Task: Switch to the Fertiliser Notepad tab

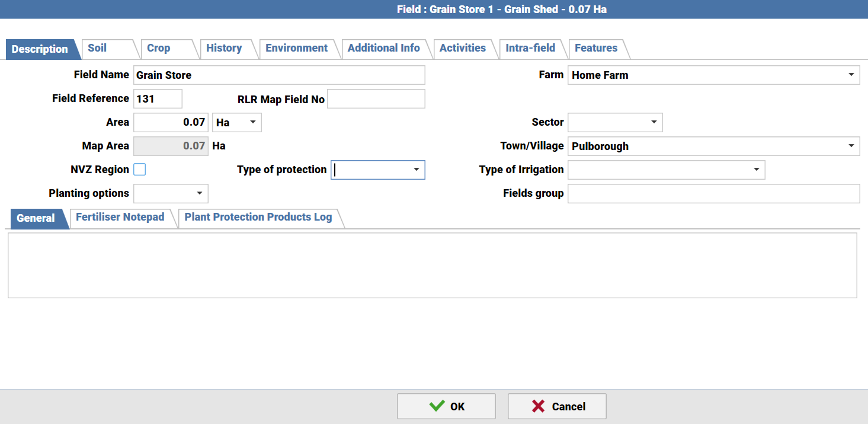Action: pyautogui.click(x=120, y=217)
